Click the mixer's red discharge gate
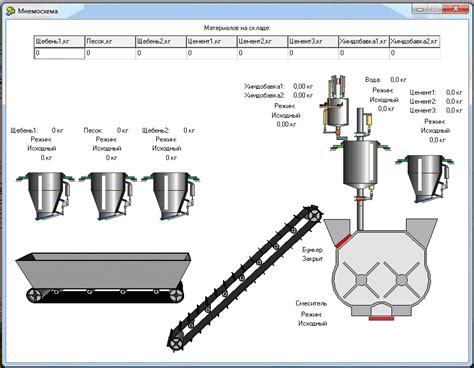The height and width of the screenshot is (368, 474). (x=381, y=319)
